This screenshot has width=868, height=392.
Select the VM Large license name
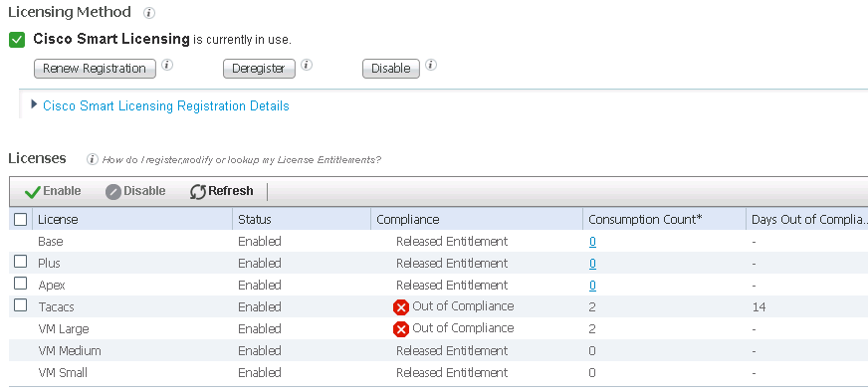point(63,329)
